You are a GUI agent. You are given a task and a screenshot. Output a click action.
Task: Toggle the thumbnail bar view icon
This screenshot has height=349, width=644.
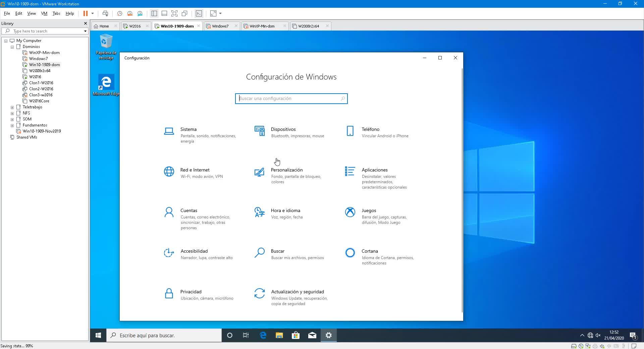pos(164,13)
